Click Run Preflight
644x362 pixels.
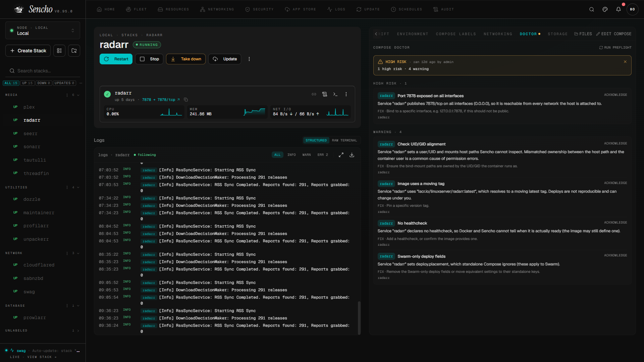615,48
